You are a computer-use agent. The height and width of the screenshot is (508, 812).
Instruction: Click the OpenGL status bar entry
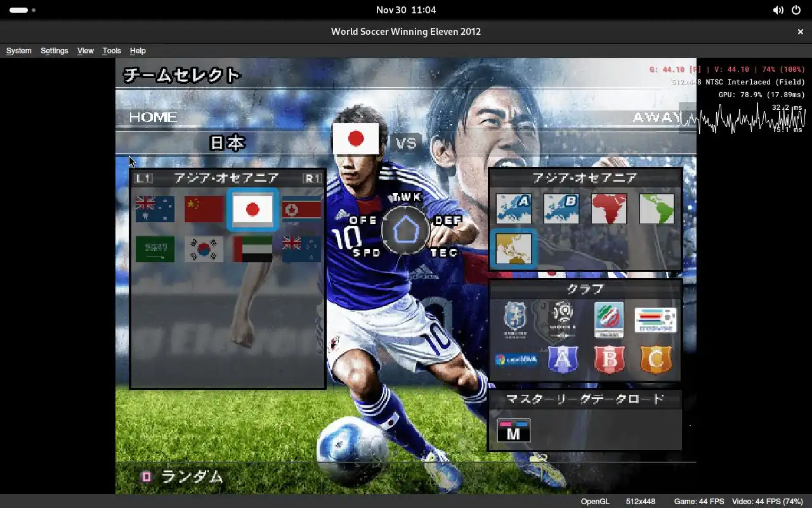595,502
